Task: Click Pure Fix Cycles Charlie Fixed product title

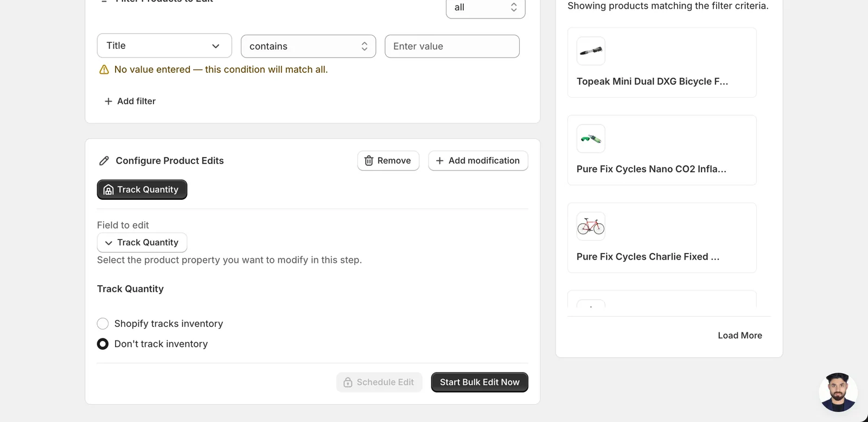Action: coord(648,256)
